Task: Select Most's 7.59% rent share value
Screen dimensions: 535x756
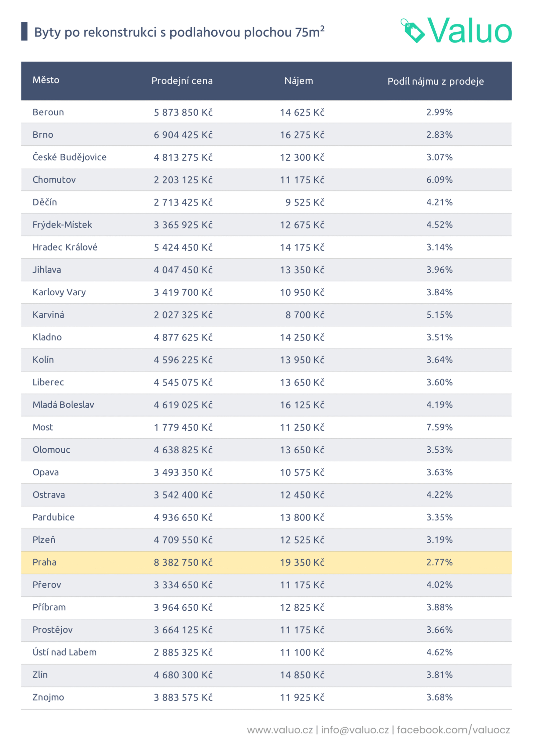Action: click(439, 427)
